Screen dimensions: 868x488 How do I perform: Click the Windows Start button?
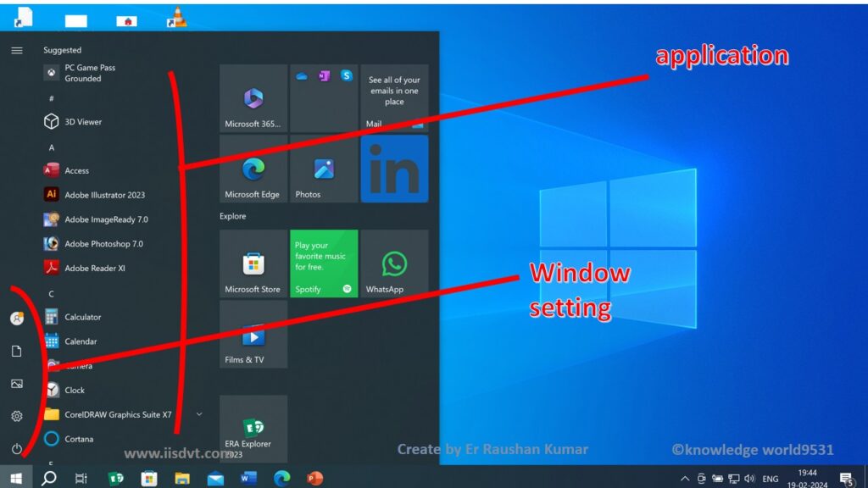15,479
